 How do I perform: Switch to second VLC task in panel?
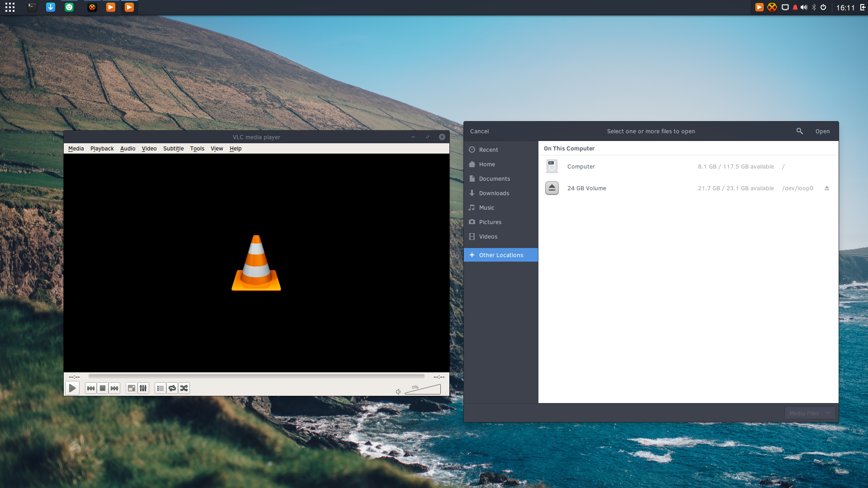pos(129,7)
